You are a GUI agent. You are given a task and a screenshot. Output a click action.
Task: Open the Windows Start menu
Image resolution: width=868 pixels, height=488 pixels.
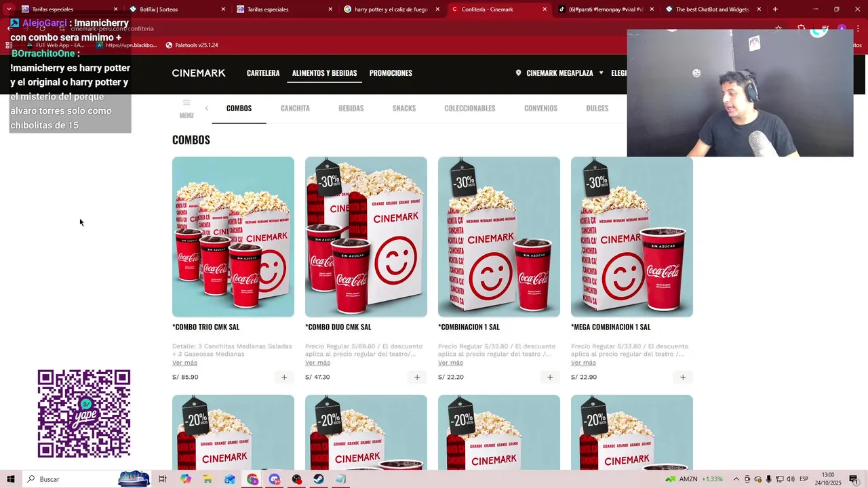pyautogui.click(x=10, y=479)
